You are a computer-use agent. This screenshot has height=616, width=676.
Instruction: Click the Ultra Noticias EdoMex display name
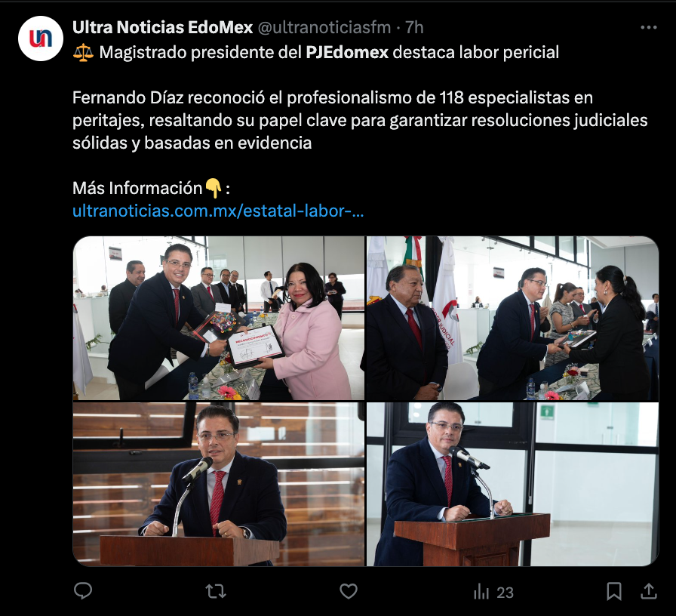[x=162, y=28]
